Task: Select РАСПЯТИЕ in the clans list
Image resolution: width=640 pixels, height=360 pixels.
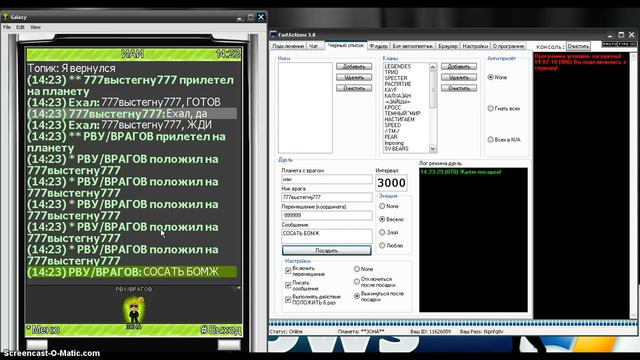Action: tap(398, 84)
